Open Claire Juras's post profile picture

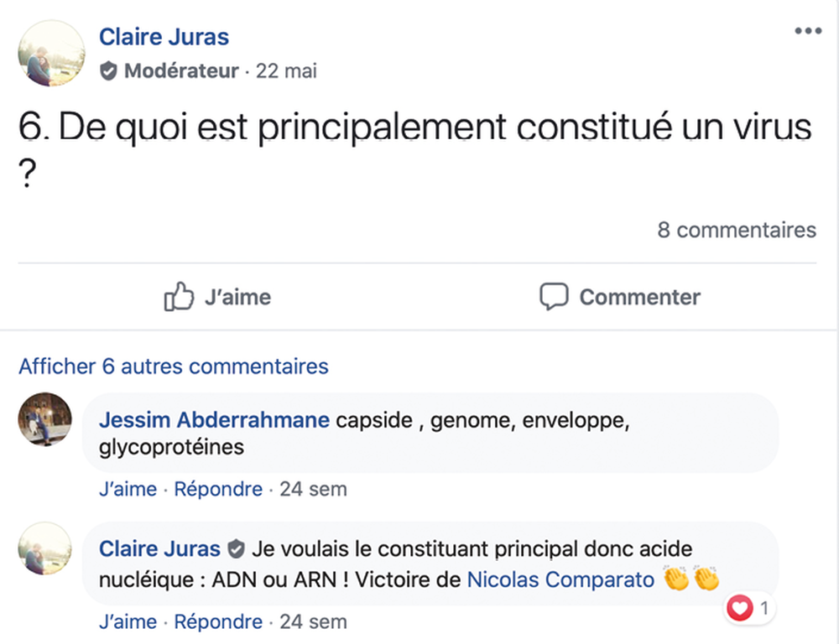[51, 52]
